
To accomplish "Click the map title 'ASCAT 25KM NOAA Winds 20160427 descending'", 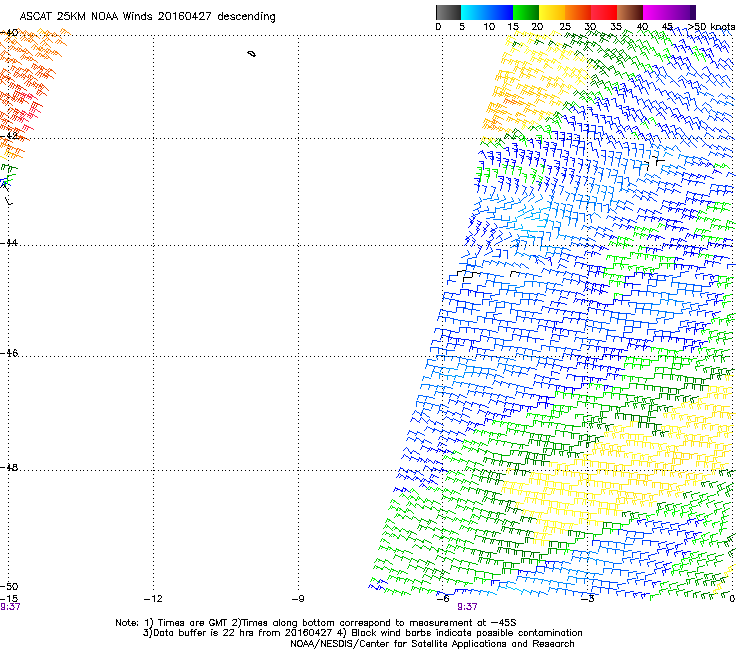I will pos(147,17).
